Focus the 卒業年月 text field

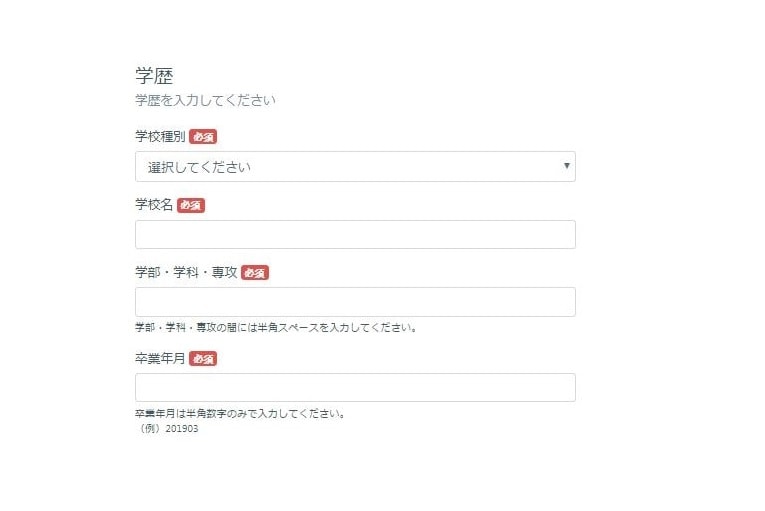355,388
